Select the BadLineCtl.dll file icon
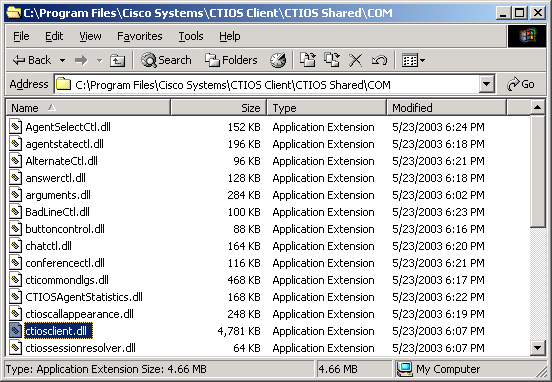The image size is (552, 382). tap(15, 212)
